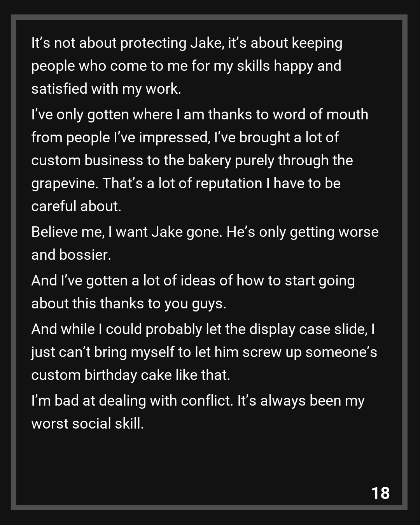The image size is (420, 525).
Task: Click the word "skills" in first paragraph
Action: pyautogui.click(x=253, y=66)
